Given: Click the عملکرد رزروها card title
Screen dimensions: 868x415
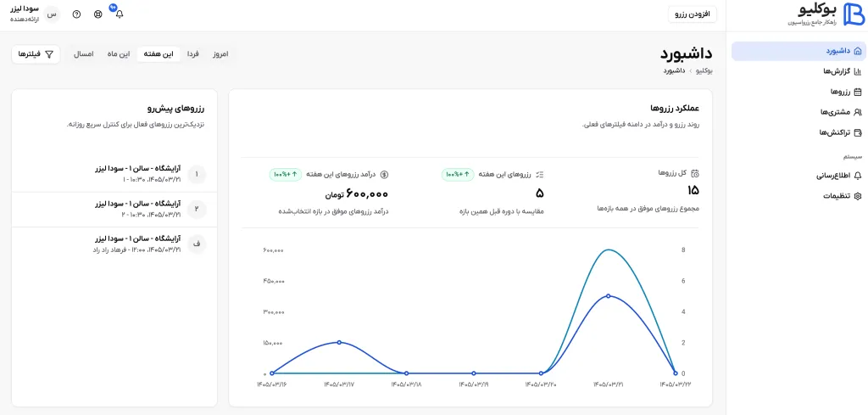Looking at the screenshot, I should [675, 108].
